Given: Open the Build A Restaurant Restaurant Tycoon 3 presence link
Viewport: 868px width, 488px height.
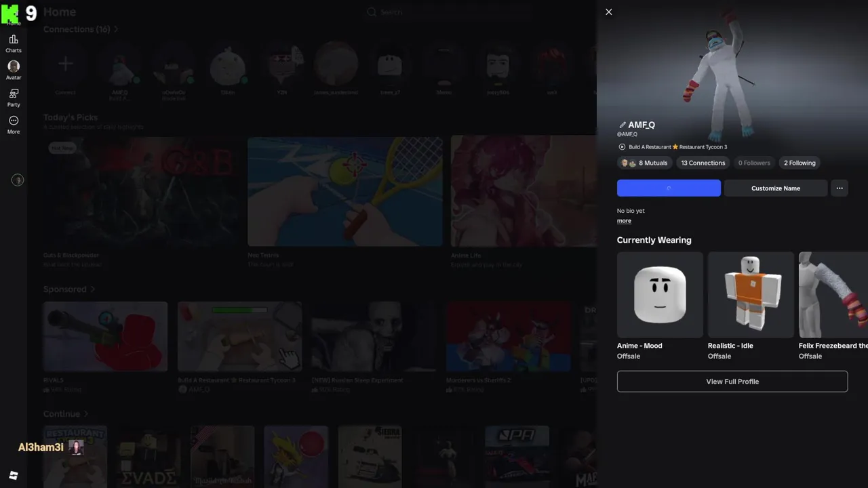Looking at the screenshot, I should [x=677, y=147].
